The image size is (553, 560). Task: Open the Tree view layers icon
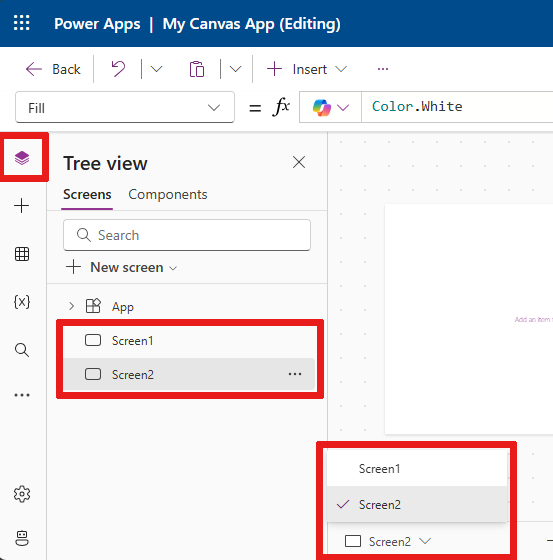pos(22,157)
